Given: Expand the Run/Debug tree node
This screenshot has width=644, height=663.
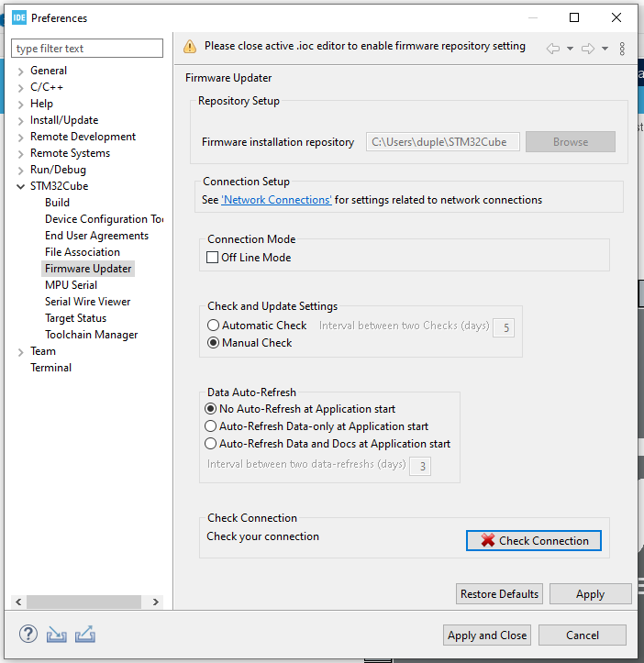Looking at the screenshot, I should pyautogui.click(x=20, y=171).
